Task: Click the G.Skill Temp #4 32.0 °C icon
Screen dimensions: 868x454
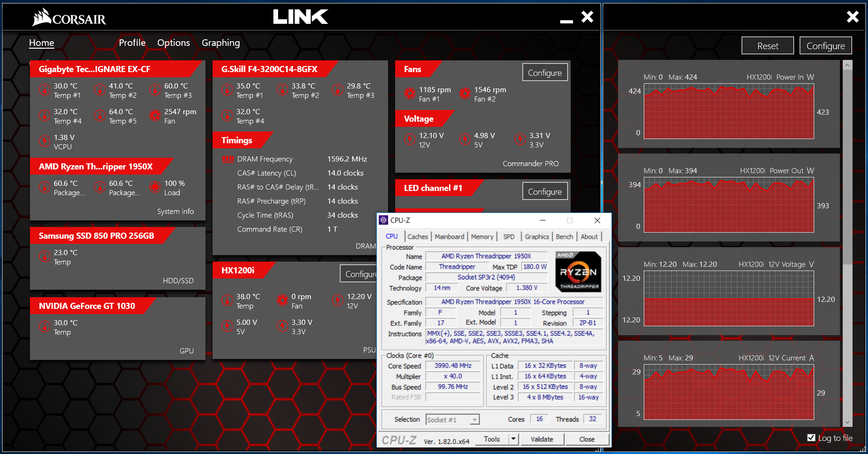Action: [x=227, y=115]
